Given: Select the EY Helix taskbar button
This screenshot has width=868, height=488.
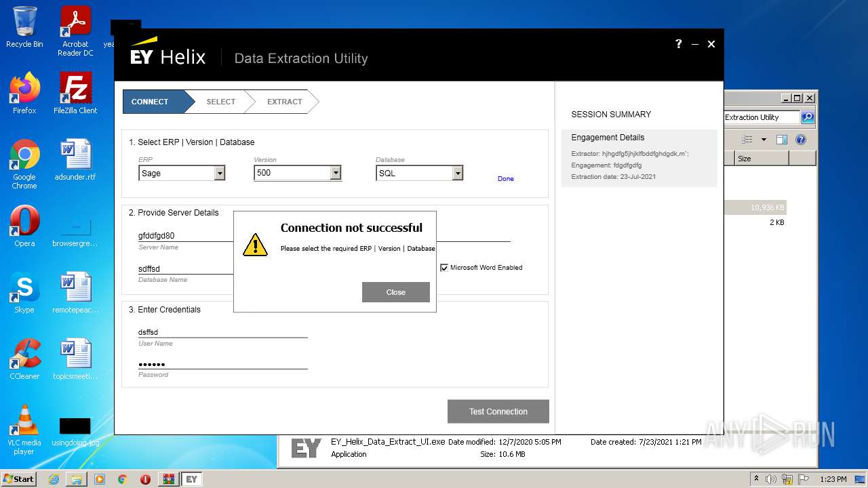Looking at the screenshot, I should (x=192, y=479).
